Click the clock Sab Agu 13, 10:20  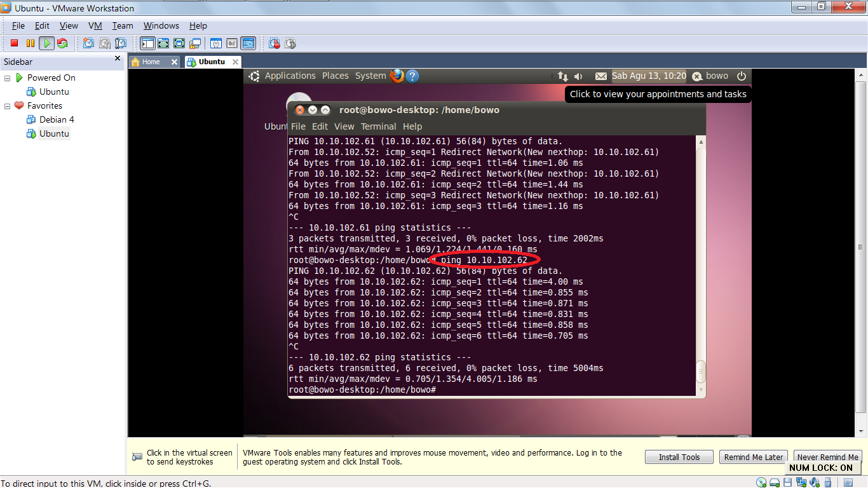pyautogui.click(x=649, y=76)
